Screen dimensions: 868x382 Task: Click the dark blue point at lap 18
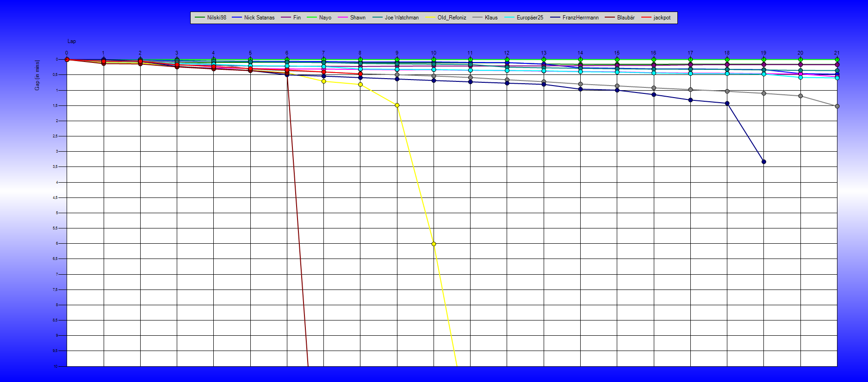[x=727, y=104]
